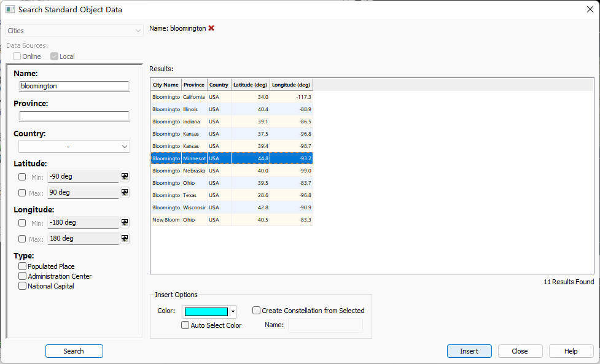
Task: Open calculator icon for Longitude Min
Action: click(x=125, y=223)
